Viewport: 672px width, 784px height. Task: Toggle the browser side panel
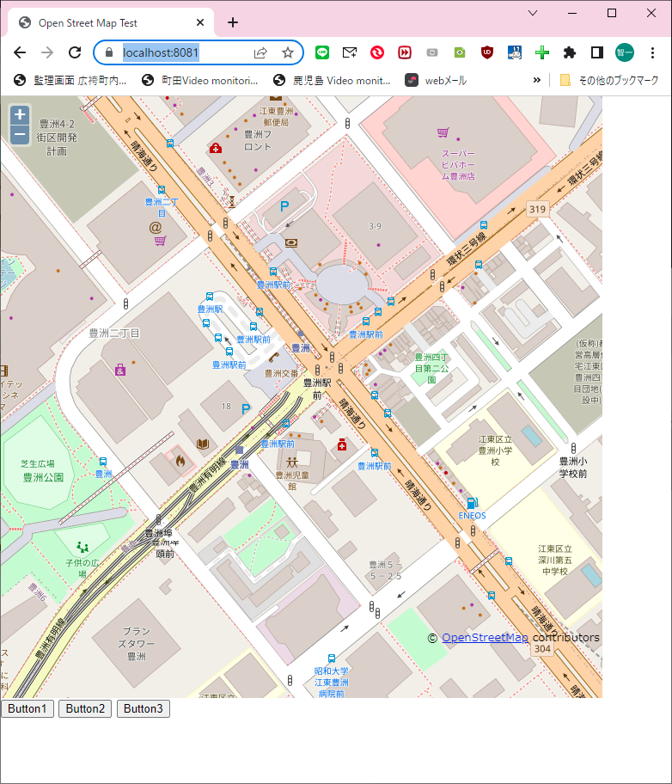(x=597, y=52)
